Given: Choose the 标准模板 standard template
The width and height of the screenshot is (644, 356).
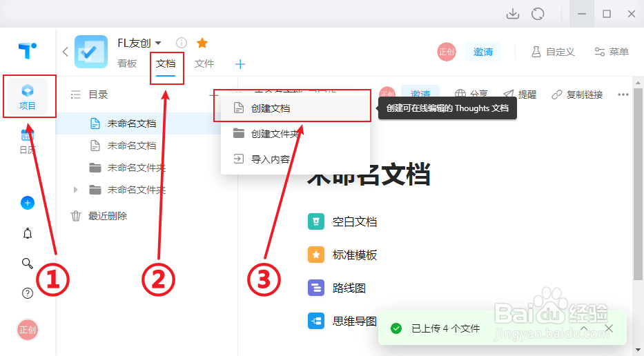Looking at the screenshot, I should (342, 255).
